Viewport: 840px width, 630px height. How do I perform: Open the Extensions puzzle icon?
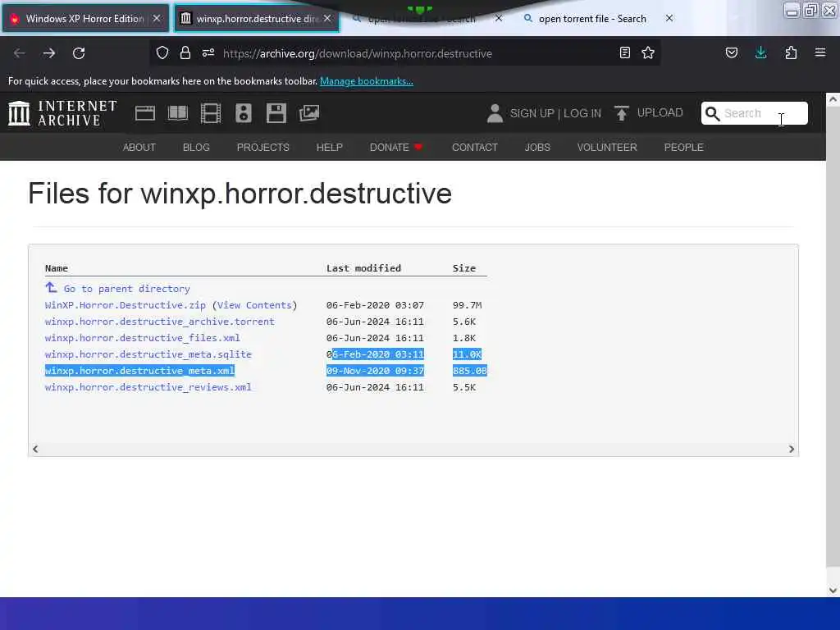[x=791, y=52]
